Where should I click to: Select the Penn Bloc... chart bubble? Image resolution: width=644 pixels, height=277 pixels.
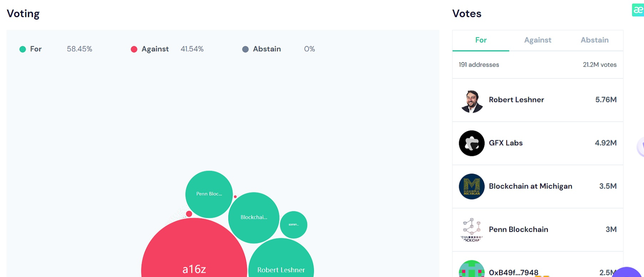coord(209,194)
